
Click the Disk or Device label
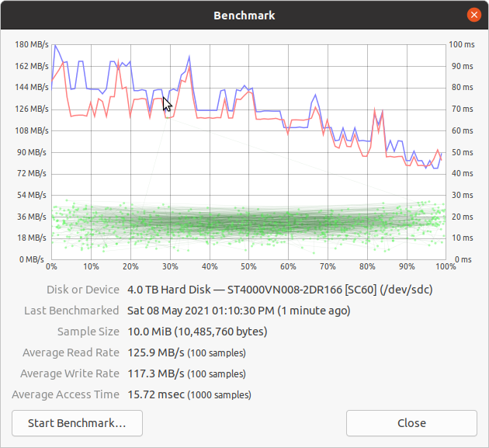(x=83, y=290)
